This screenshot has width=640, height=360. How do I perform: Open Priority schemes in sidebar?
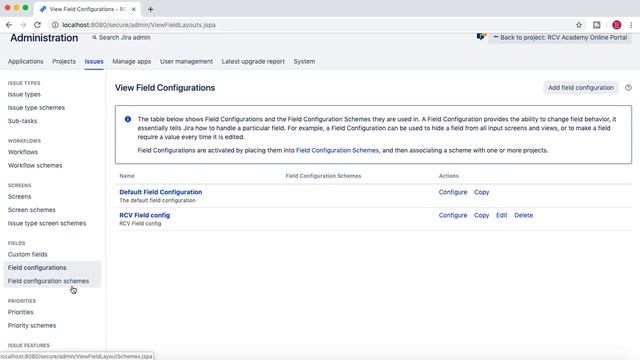[x=32, y=326]
